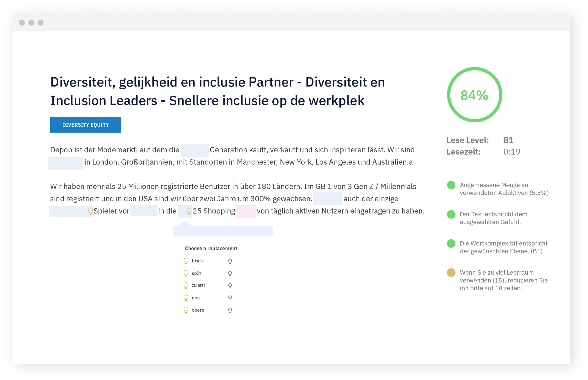Click the 'Lese Level:' label
Screen dimensions: 588x380
coord(468,140)
